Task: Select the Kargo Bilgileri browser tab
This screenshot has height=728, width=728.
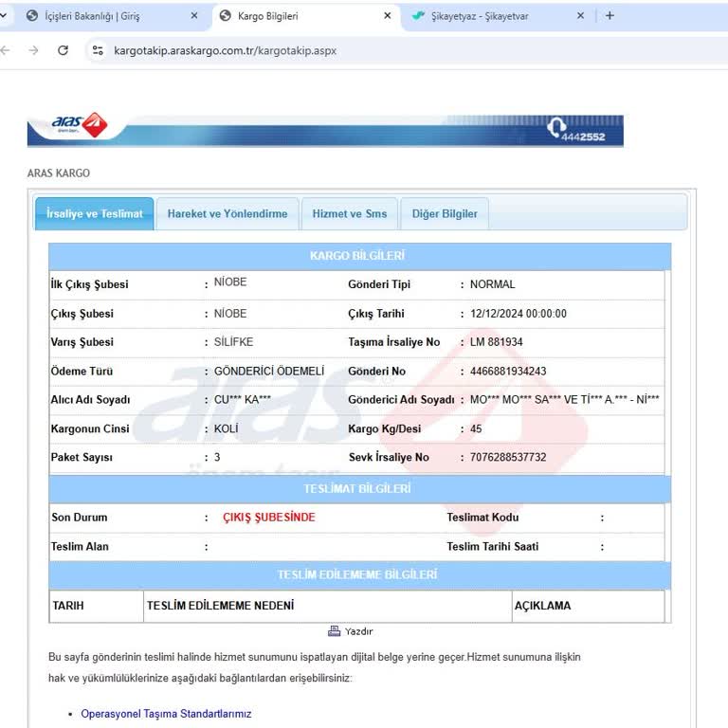Action: point(306,16)
